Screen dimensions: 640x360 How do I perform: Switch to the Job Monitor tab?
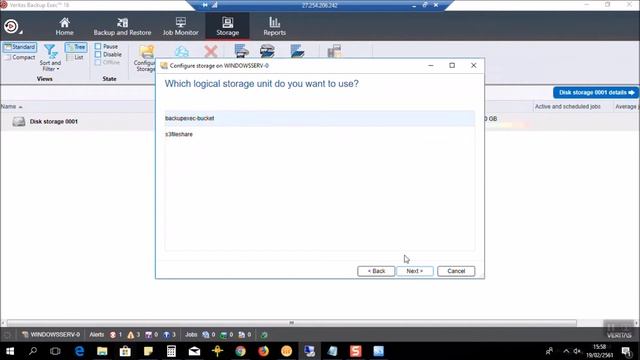(x=180, y=27)
